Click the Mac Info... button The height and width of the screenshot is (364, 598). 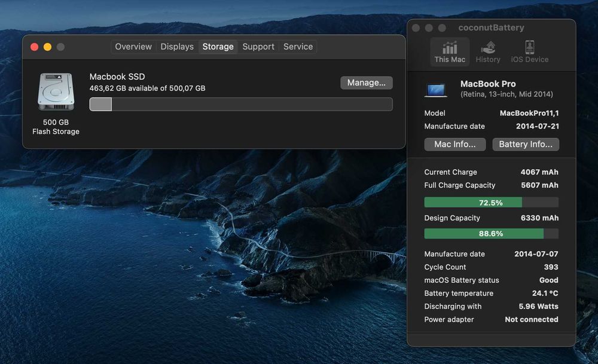point(454,144)
